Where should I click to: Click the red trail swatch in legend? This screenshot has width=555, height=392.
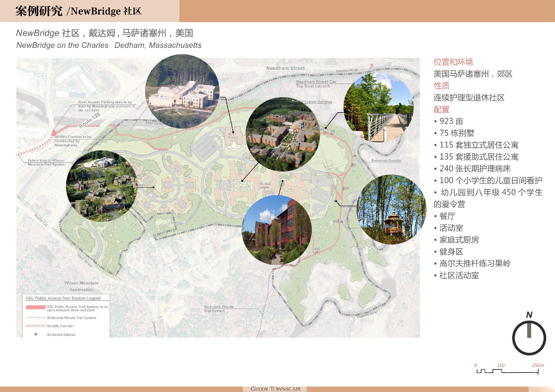36,307
